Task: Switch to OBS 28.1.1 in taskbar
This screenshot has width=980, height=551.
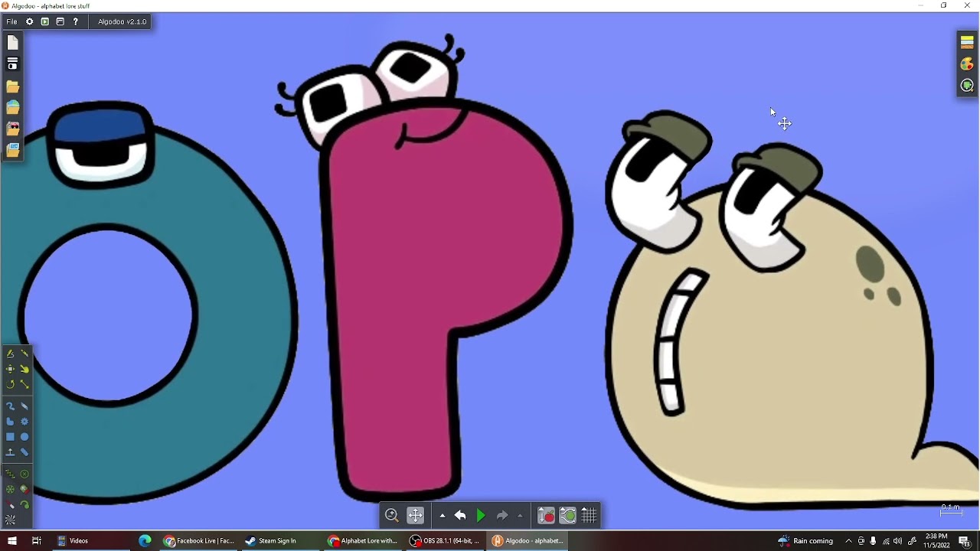Action: pos(445,540)
